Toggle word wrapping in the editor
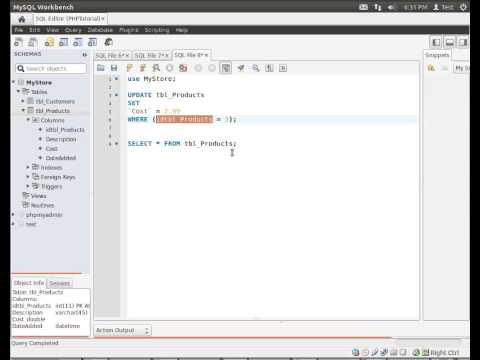 (283, 68)
